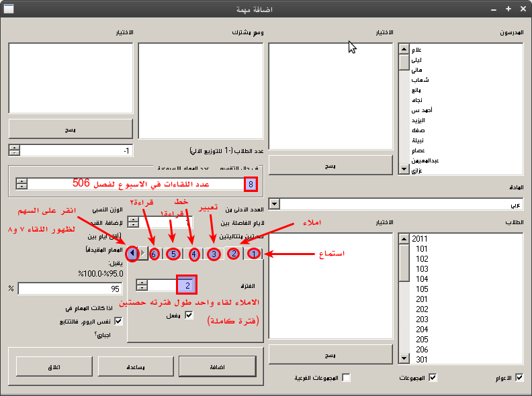Select teacher ليلى from teachers list
The image size is (532, 396).
tap(416, 60)
